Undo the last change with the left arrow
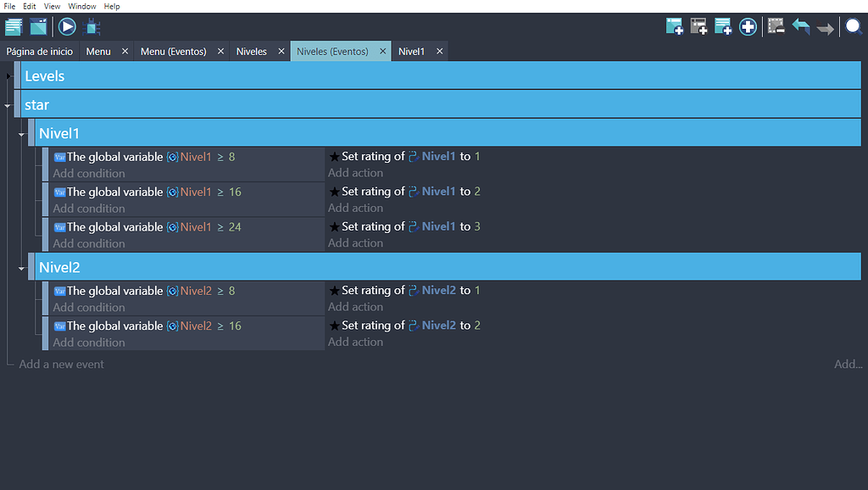 click(x=801, y=27)
